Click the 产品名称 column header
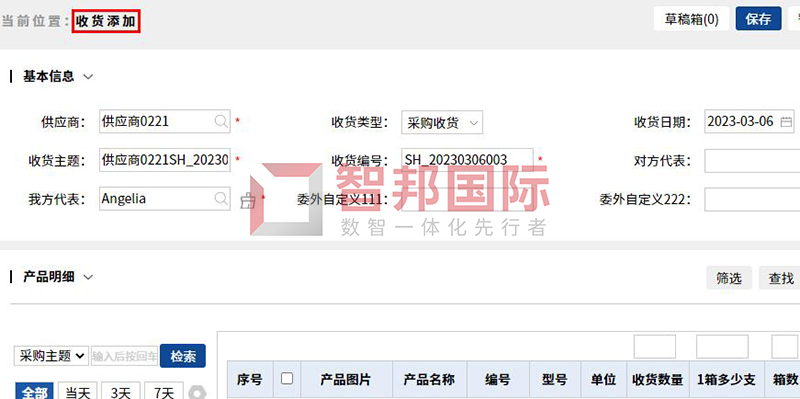This screenshot has height=399, width=800. (x=430, y=380)
